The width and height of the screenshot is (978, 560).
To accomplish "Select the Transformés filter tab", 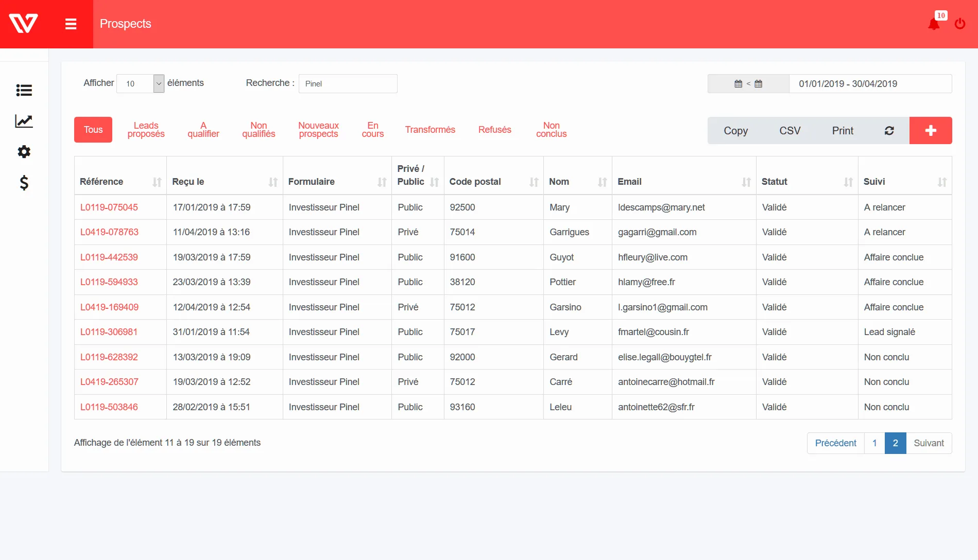I will pos(430,130).
